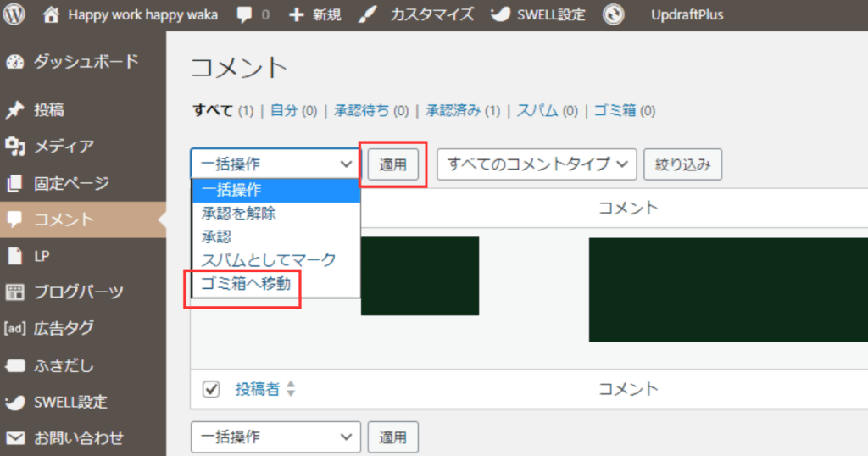This screenshot has width=868, height=456.
Task: Click the top 適用 button
Action: point(392,164)
